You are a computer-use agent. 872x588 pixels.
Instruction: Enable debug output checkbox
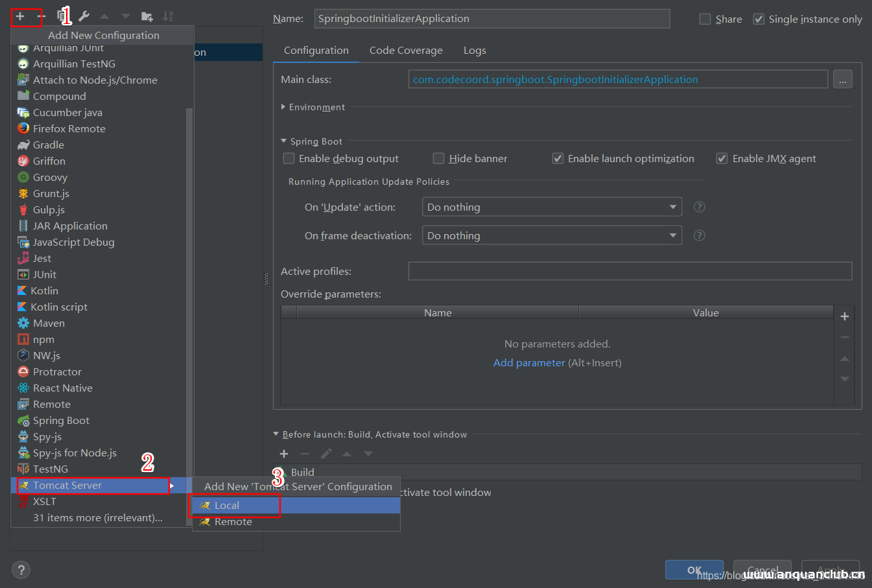[x=289, y=159]
